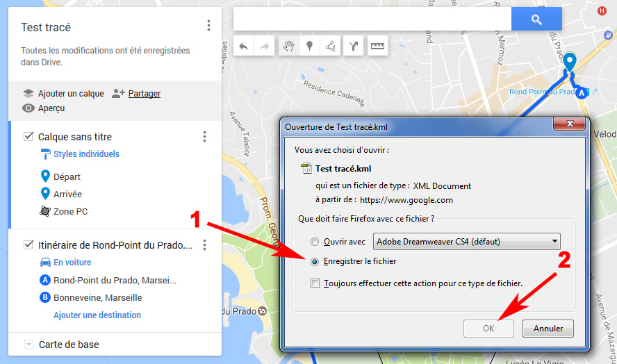This screenshot has height=364, width=617.
Task: Click the Aperçu eye icon
Action: click(x=28, y=108)
